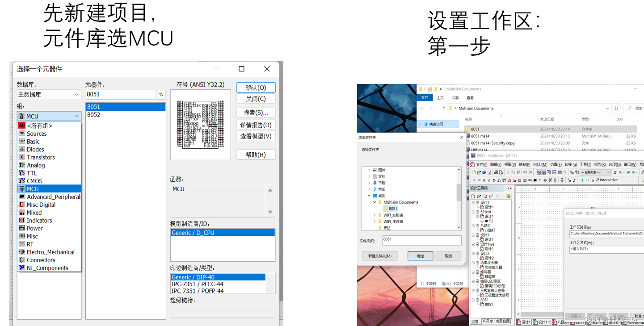Open the 查看 tab in Explorer
Viewport: 644px width, 326px height.
pos(470,98)
